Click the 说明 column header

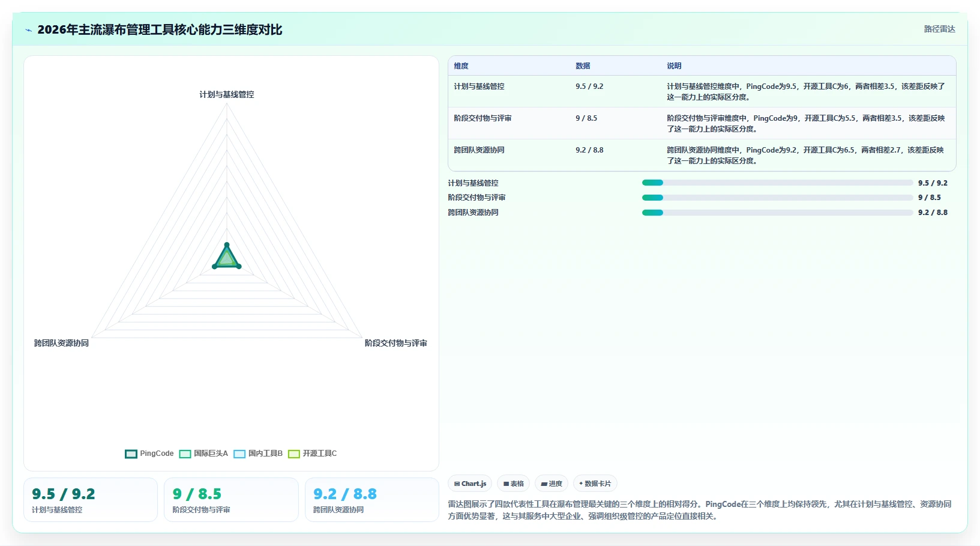click(x=674, y=66)
